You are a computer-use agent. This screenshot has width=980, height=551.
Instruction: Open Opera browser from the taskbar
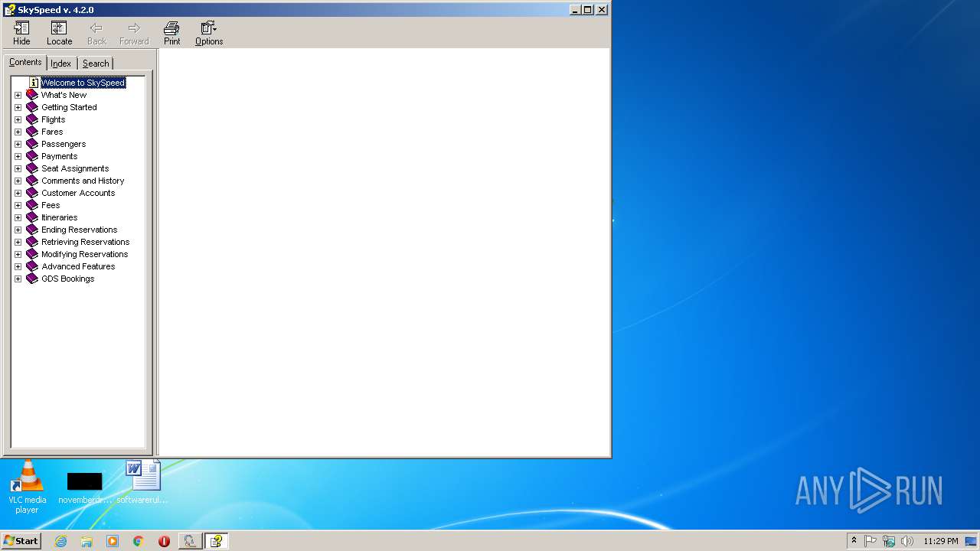pos(164,541)
